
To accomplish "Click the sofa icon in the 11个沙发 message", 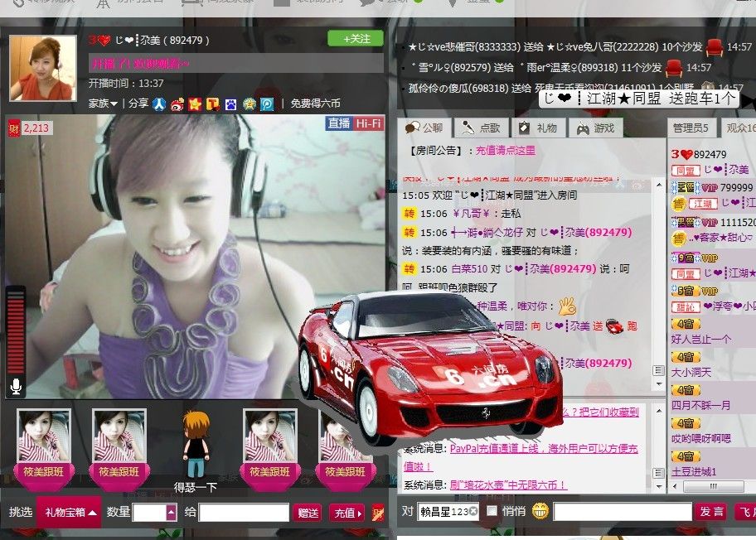I will (674, 68).
